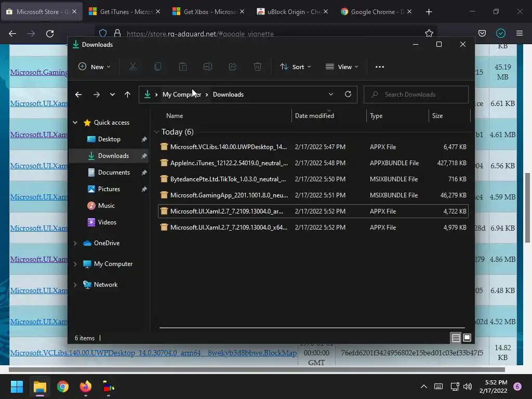532x399 pixels.
Task: Open the Sort options dropdown
Action: 295,67
